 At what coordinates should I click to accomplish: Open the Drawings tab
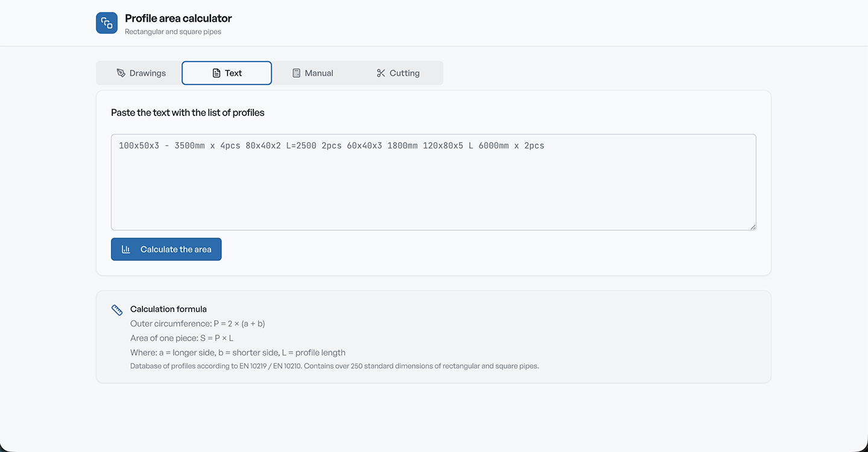[141, 73]
